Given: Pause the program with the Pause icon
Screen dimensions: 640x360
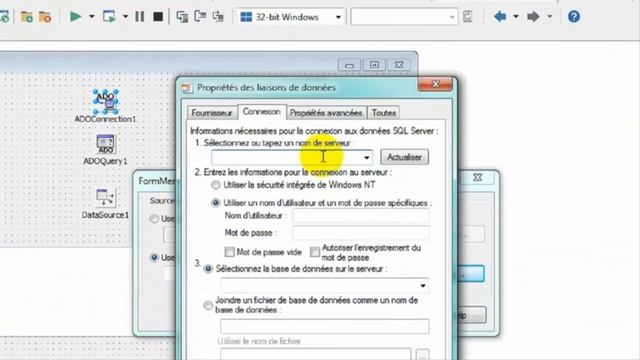Looking at the screenshot, I should [140, 17].
